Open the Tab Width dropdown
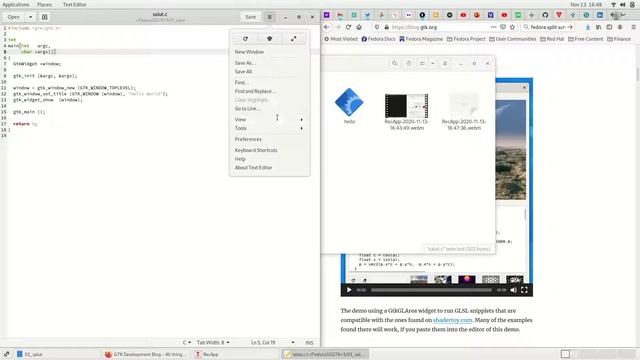Image resolution: width=640 pixels, height=360 pixels. [213, 342]
